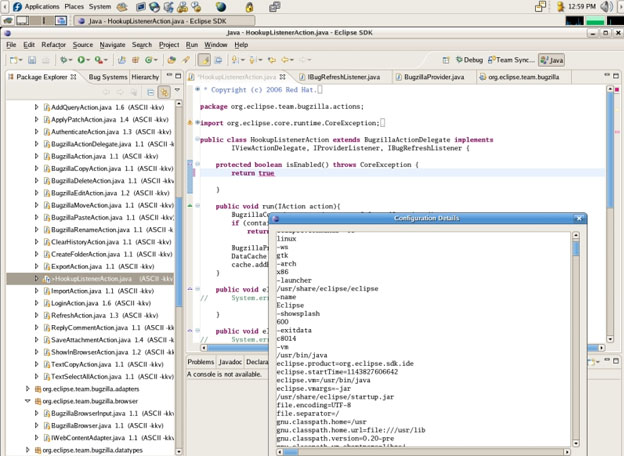
Task: Switch to the Javadoc tab
Action: [x=230, y=362]
